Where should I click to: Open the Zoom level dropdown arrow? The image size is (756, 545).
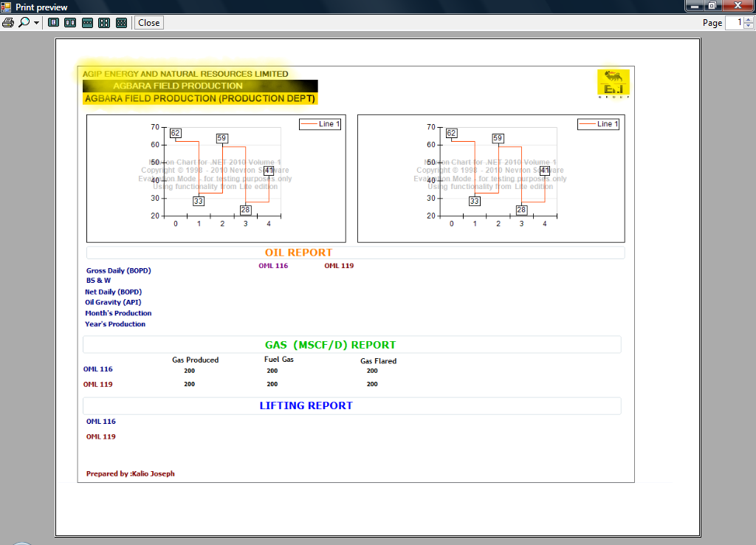(x=36, y=23)
